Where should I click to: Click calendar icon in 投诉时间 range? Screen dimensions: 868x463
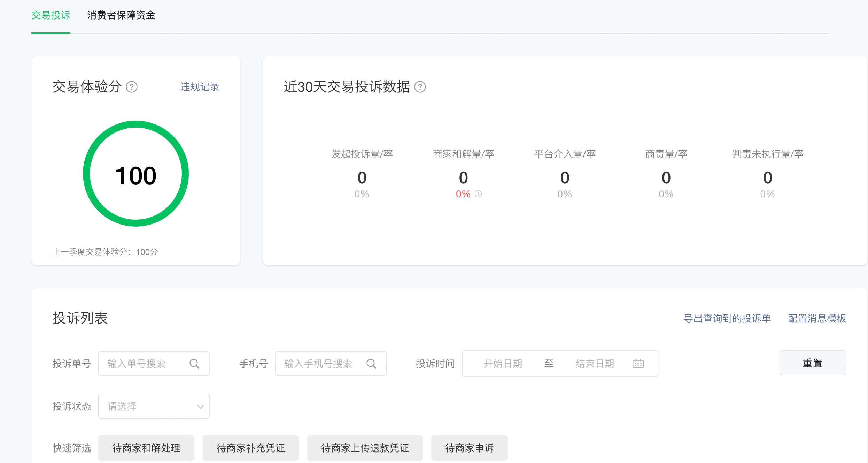click(x=638, y=364)
